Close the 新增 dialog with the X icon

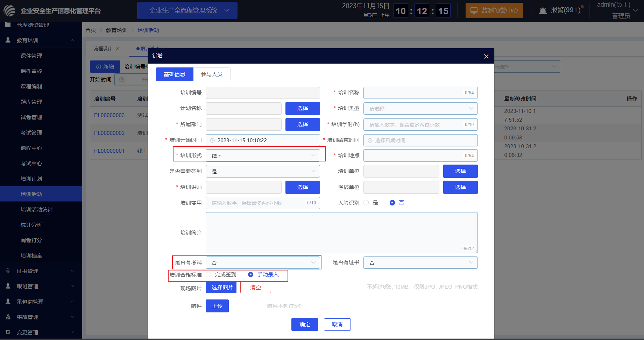pyautogui.click(x=486, y=56)
